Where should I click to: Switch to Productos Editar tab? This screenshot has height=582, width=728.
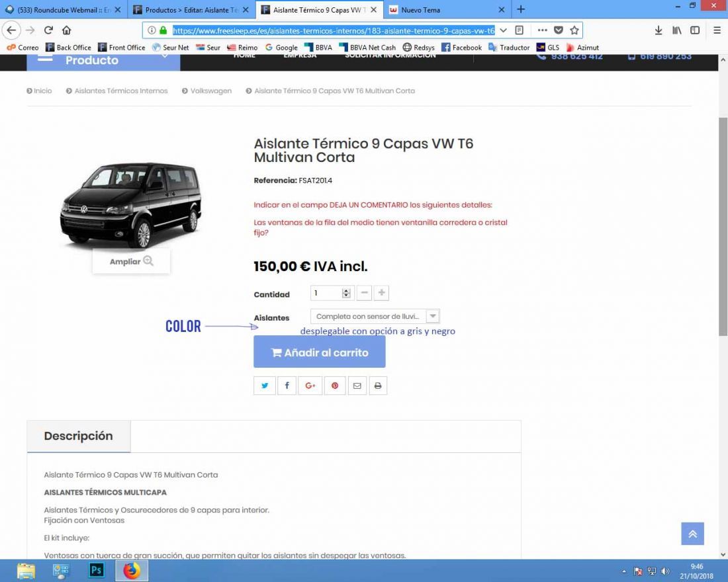coord(191,10)
